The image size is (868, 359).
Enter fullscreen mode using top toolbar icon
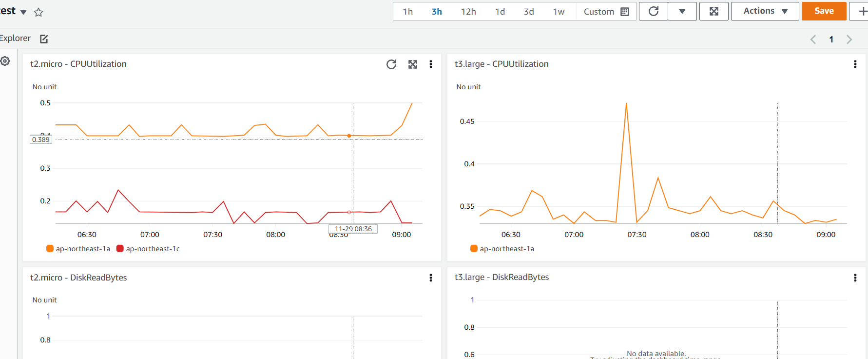click(x=714, y=11)
